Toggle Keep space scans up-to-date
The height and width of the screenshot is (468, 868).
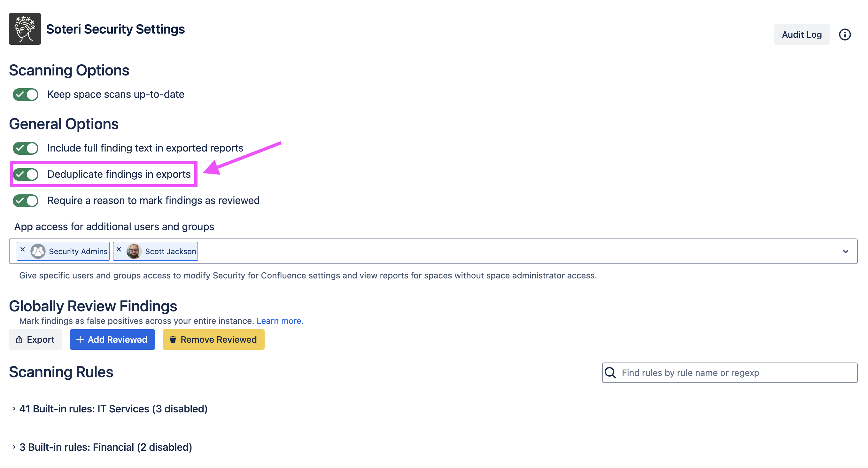pyautogui.click(x=26, y=94)
